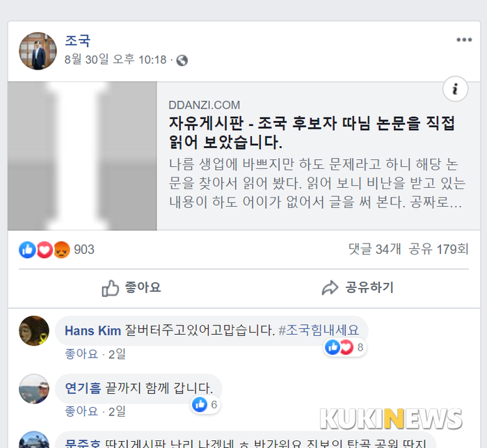Screen dimensions: 487x448
Task: Click the angry face reaction icon
Action: [61, 250]
